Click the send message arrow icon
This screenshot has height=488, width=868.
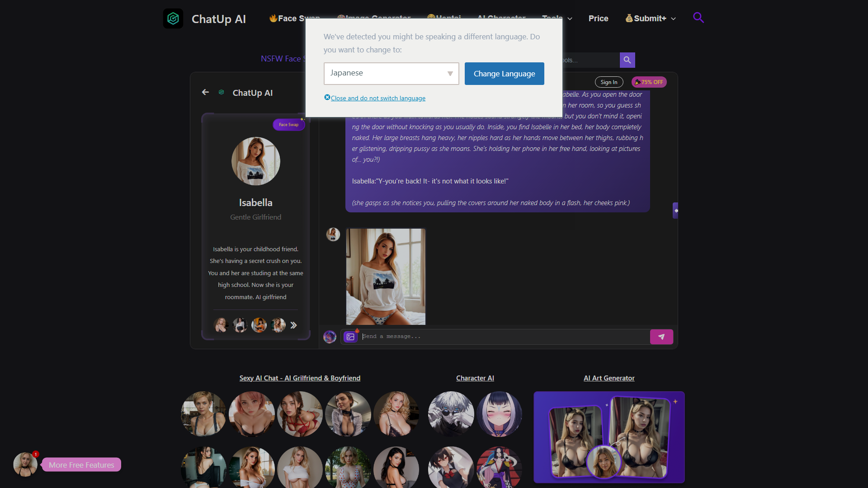click(x=662, y=337)
